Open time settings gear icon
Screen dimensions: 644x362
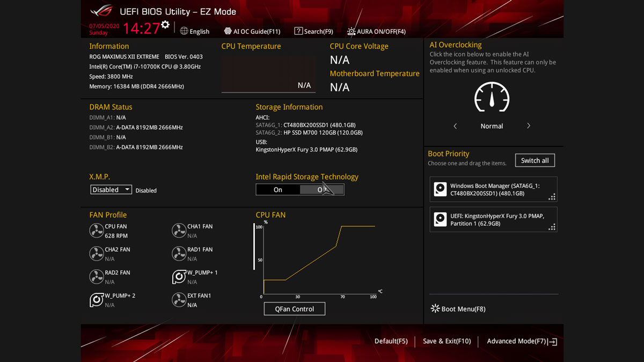(165, 25)
